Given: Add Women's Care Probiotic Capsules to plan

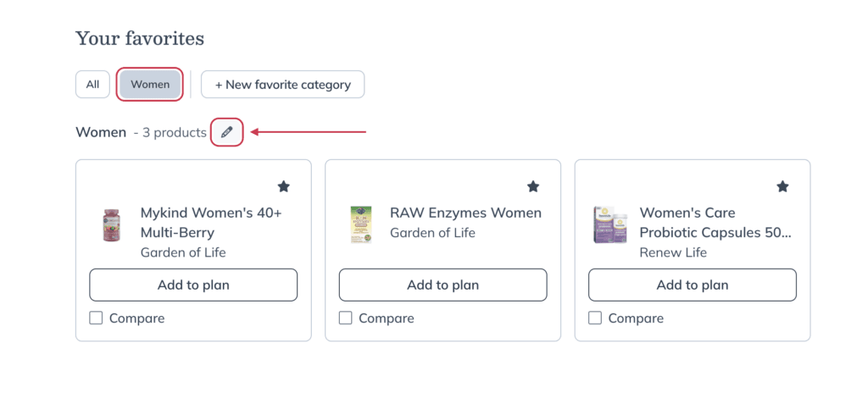Looking at the screenshot, I should click(693, 285).
